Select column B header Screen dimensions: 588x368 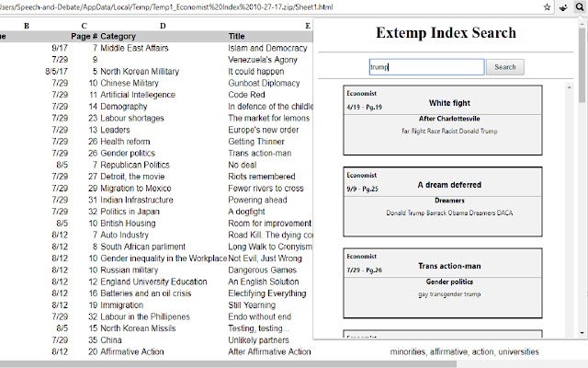27,26
